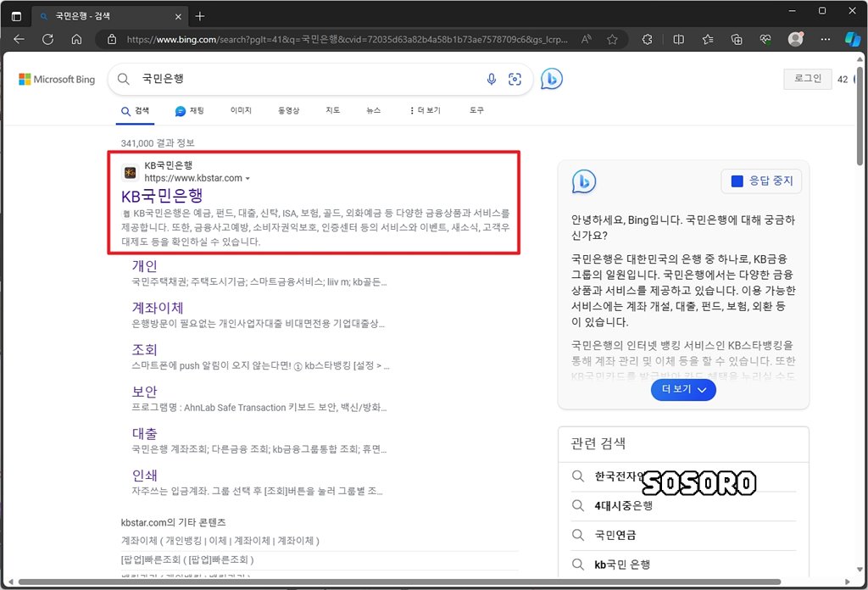Switch to the 이미지 tab

[x=241, y=111]
